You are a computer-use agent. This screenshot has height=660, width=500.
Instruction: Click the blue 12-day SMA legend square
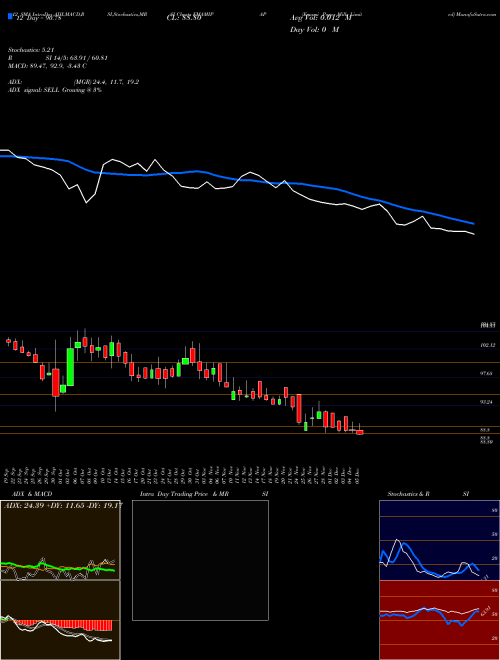[x=10, y=16]
